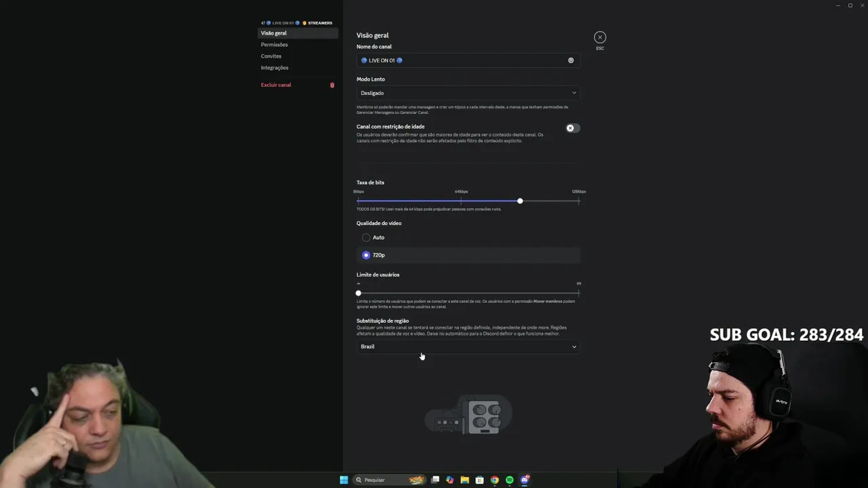Click the bitrate slider handle
868x488 pixels.
click(520, 201)
